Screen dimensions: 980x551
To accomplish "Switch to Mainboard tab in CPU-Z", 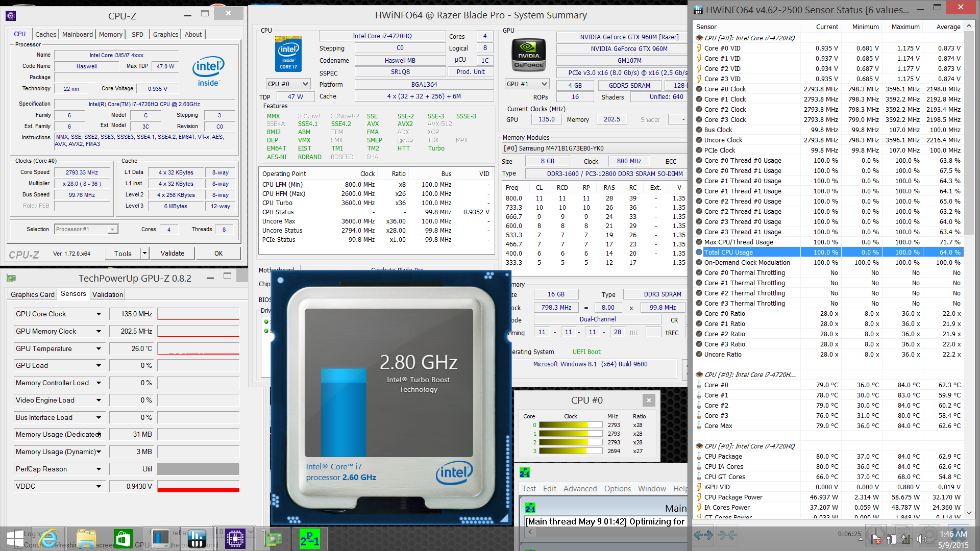I will [x=78, y=34].
